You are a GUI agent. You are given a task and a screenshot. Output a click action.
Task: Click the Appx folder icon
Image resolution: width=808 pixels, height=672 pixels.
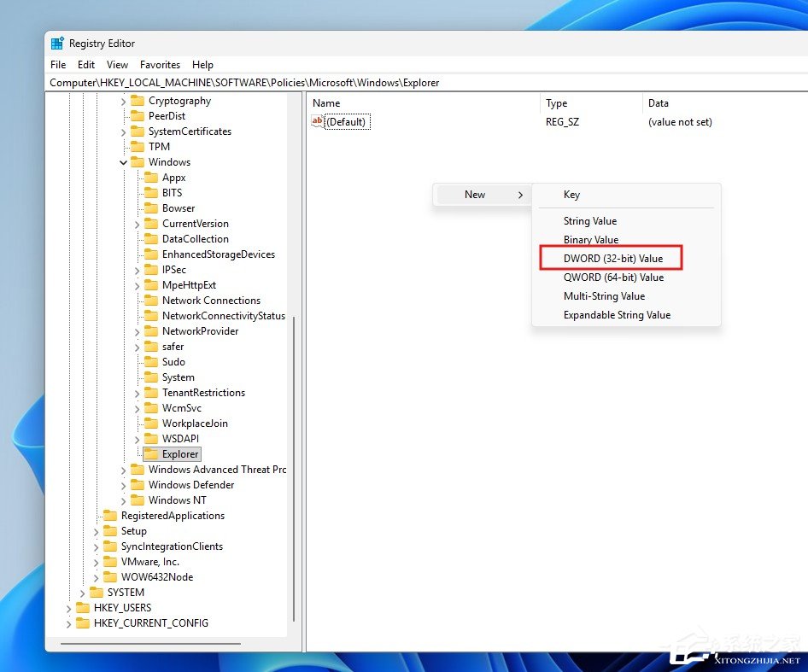click(x=151, y=178)
